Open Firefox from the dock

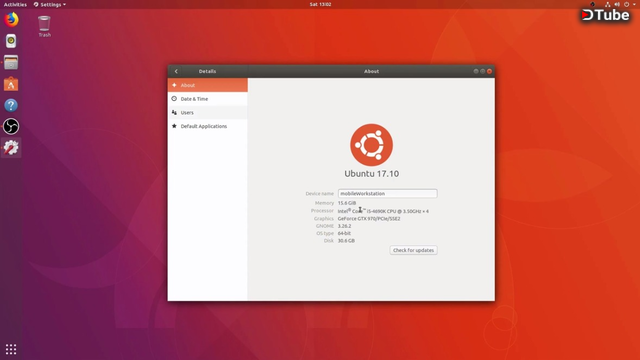click(11, 20)
